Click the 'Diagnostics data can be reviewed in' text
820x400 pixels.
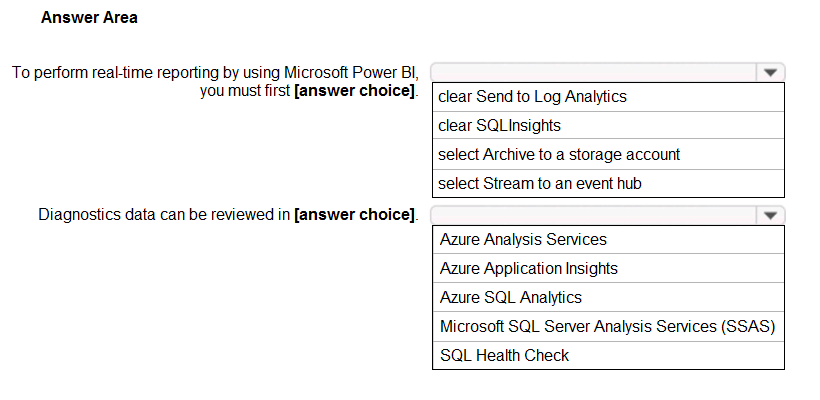click(164, 214)
